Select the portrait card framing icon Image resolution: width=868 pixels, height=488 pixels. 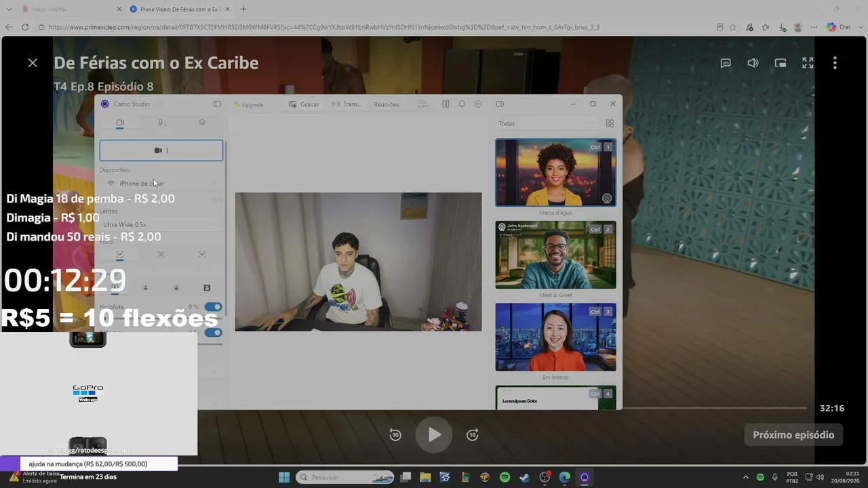click(x=207, y=288)
